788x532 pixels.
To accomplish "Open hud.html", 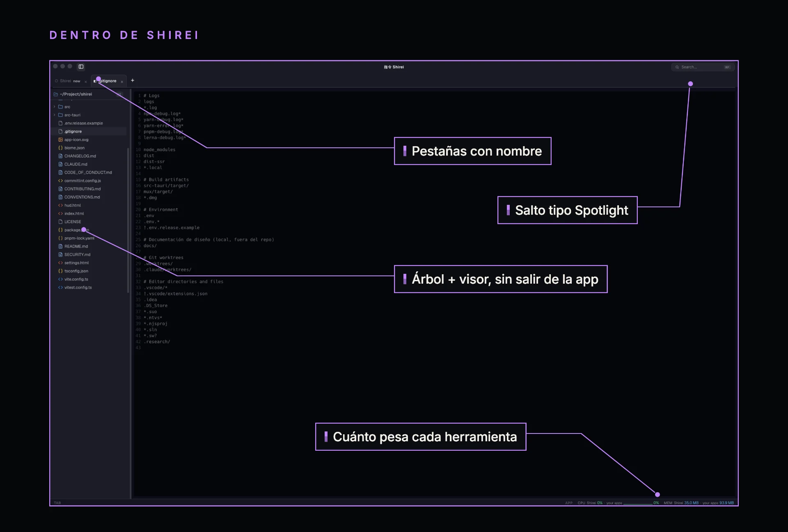I will point(73,205).
